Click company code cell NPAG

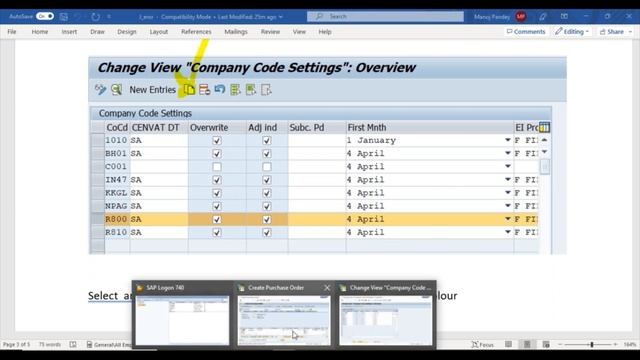[x=116, y=206]
